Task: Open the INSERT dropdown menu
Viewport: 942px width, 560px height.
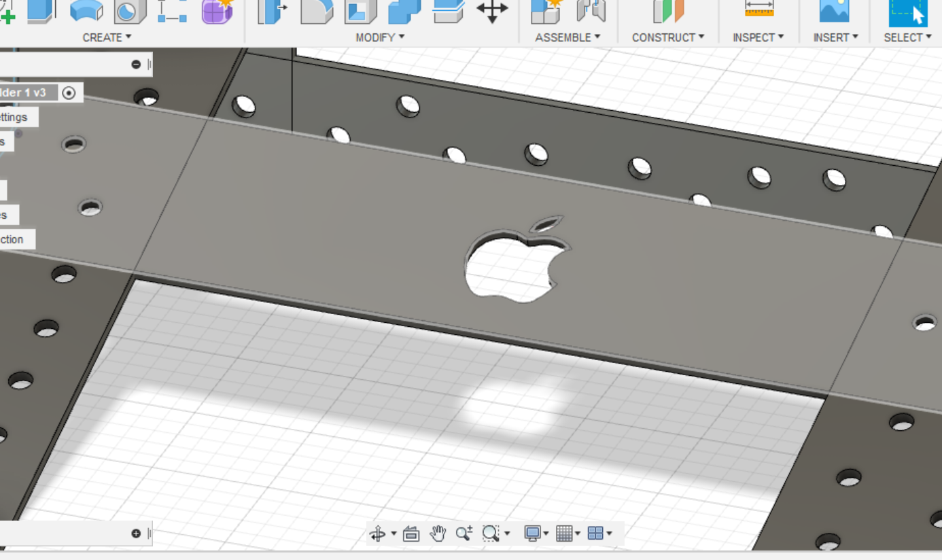Action: (836, 37)
